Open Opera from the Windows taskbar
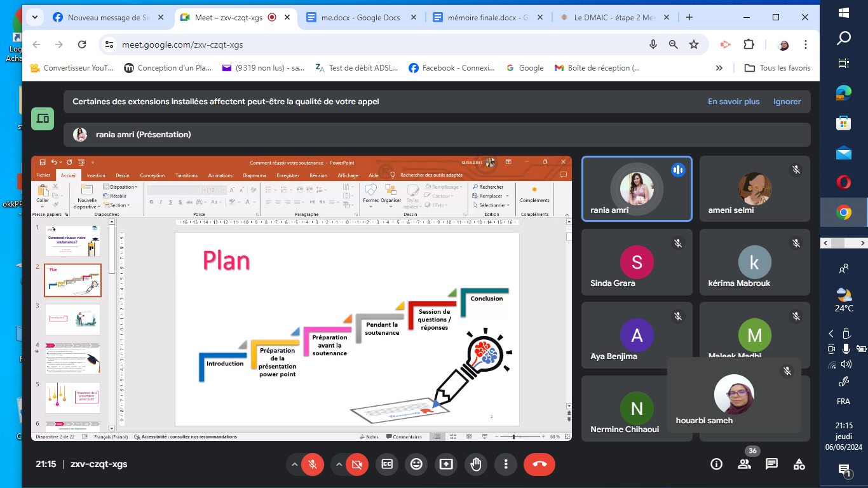The width and height of the screenshot is (868, 488). coord(844,183)
